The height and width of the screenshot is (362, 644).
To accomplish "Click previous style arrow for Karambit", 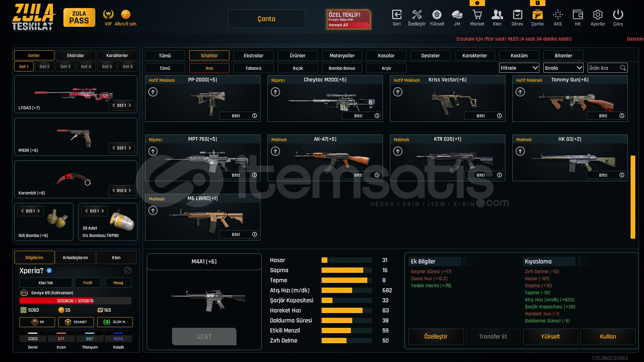I will [x=114, y=190].
